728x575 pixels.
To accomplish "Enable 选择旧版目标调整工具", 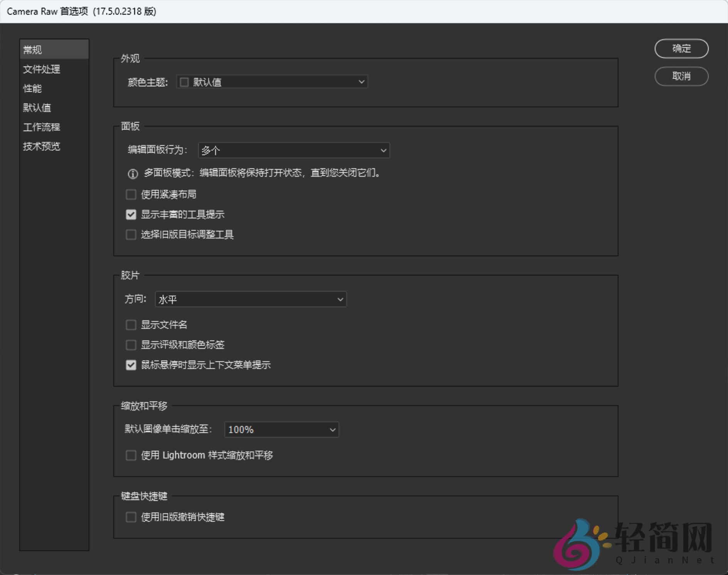I will click(131, 235).
